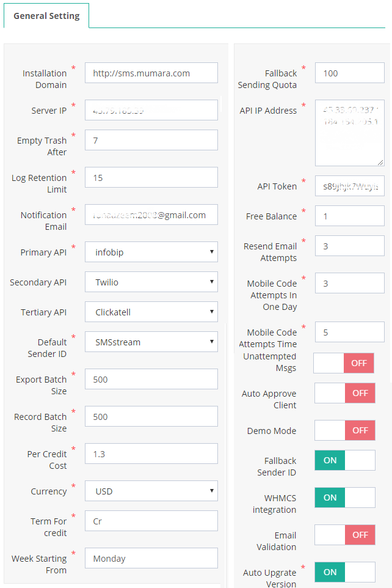Focus the Fallback Sending Quota field
This screenshot has height=588, width=392.
tap(349, 73)
